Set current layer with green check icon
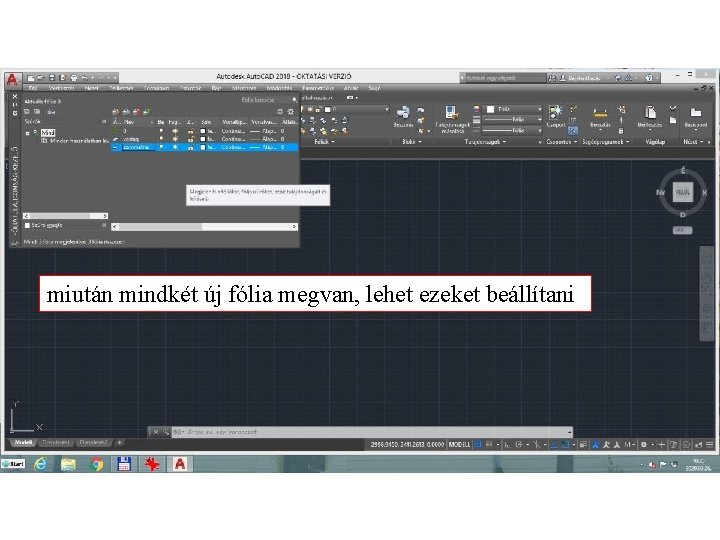 [146, 112]
